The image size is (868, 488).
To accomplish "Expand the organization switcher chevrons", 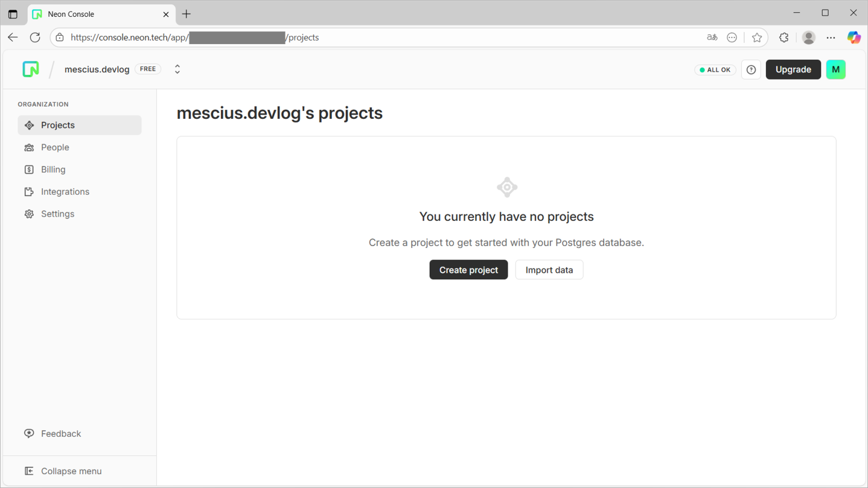I will (177, 69).
